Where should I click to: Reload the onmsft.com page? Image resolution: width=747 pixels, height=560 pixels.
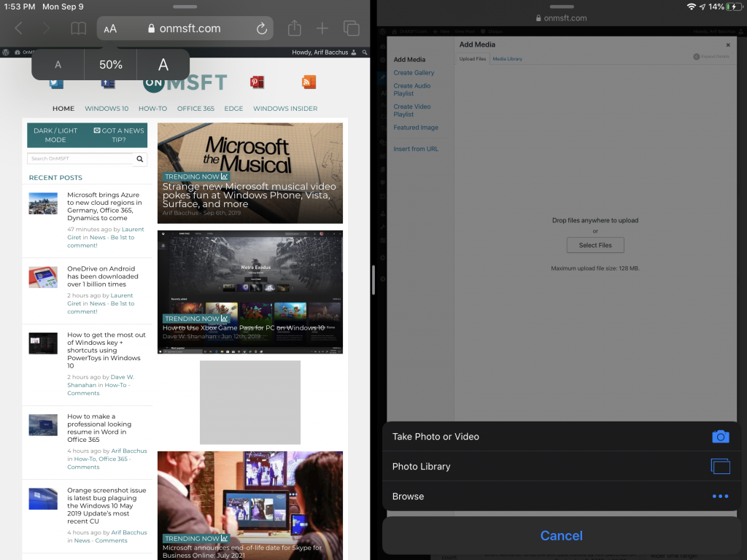pos(261,28)
